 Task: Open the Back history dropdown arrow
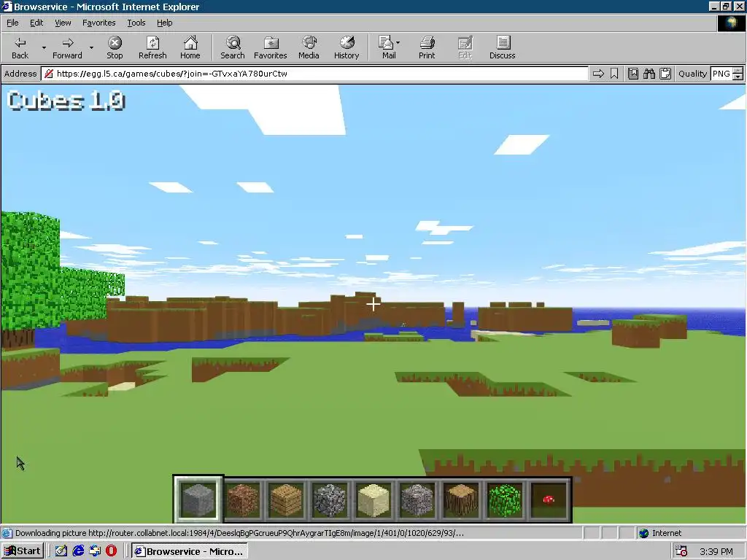(x=44, y=47)
